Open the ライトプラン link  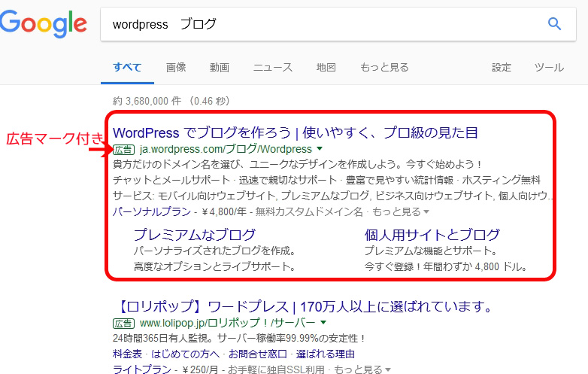pyautogui.click(x=142, y=369)
